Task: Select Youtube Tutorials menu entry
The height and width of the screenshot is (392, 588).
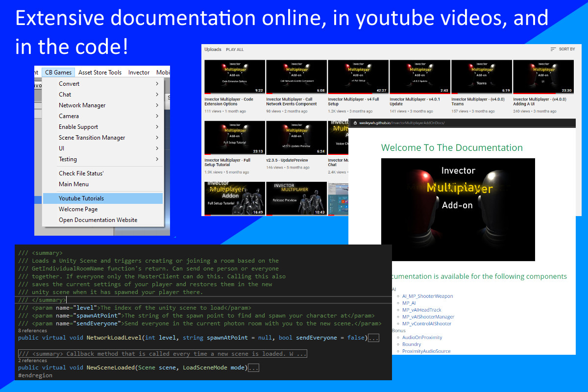Action: pos(81,198)
